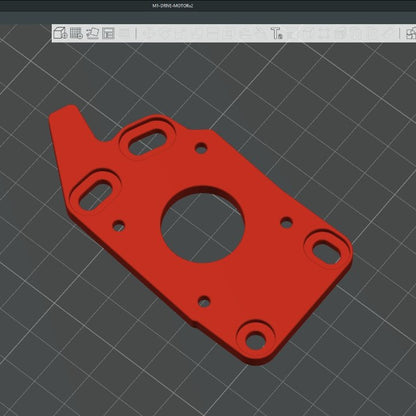Click greyed icon immediately left of Text tool
416x416 pixels.
[x=260, y=33]
